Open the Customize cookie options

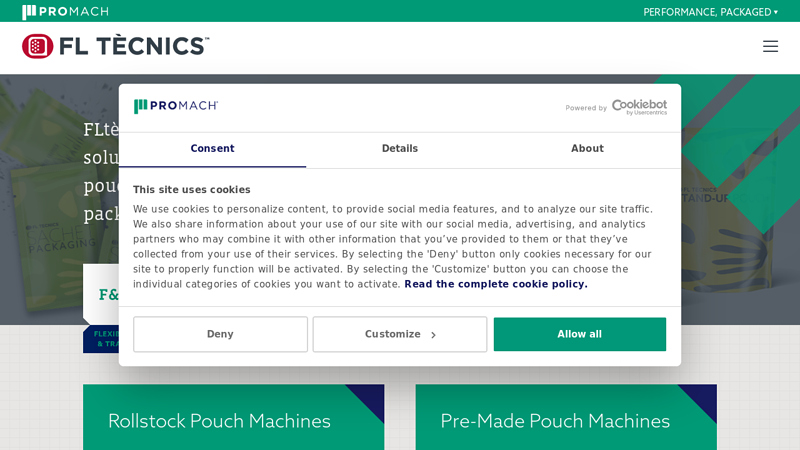tap(400, 334)
